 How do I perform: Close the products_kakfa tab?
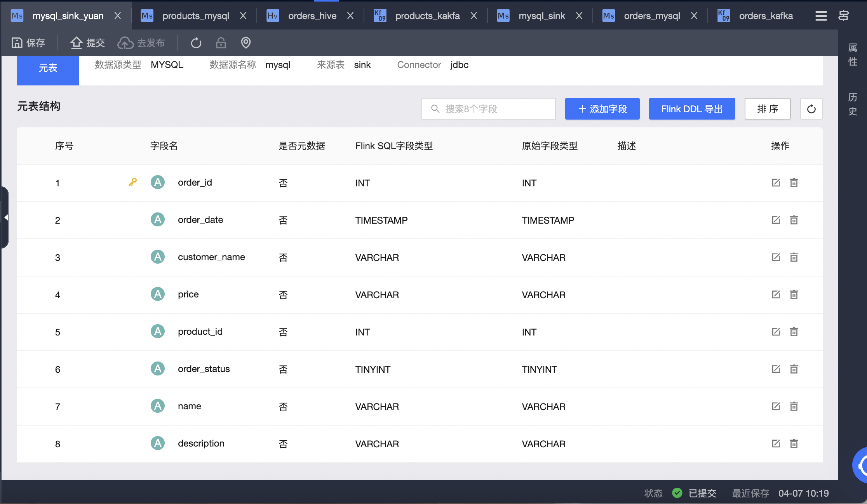pyautogui.click(x=474, y=16)
